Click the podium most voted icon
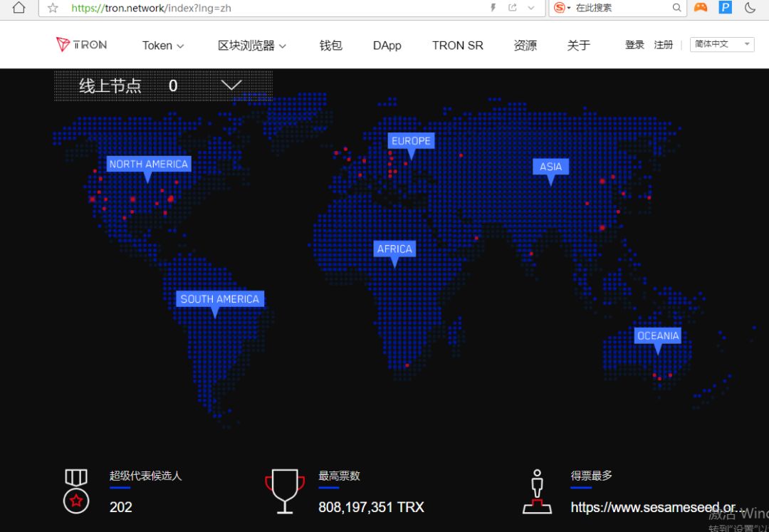Screen dimensions: 769x532 (x=537, y=491)
